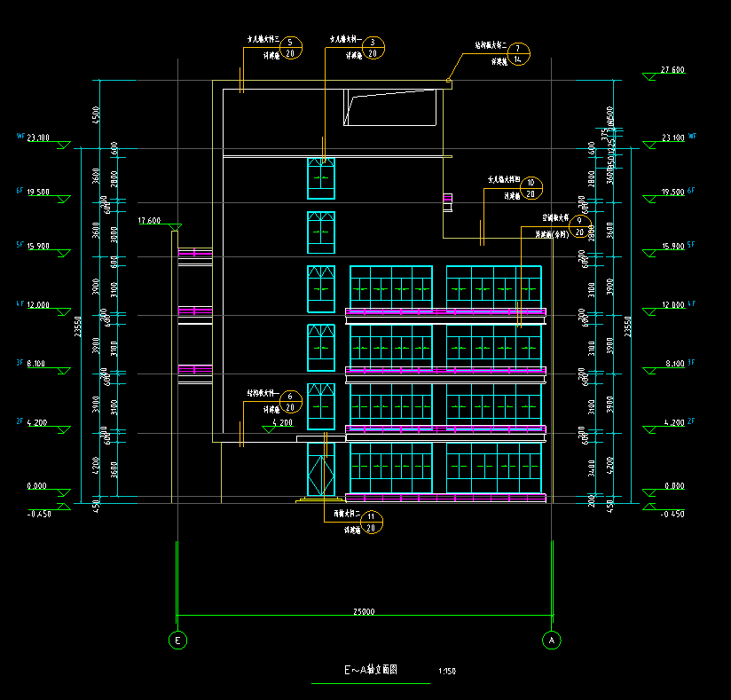Select the 25000 horizontal dimension text

pyautogui.click(x=364, y=611)
